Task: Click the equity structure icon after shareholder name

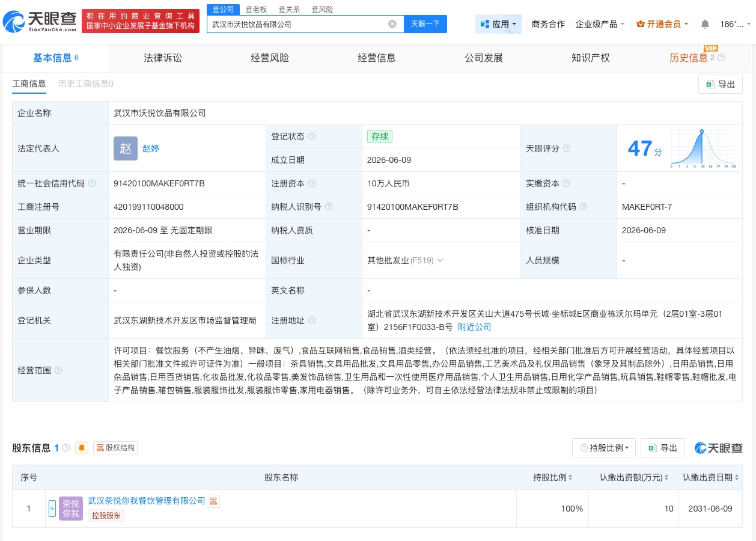Action: (x=213, y=501)
